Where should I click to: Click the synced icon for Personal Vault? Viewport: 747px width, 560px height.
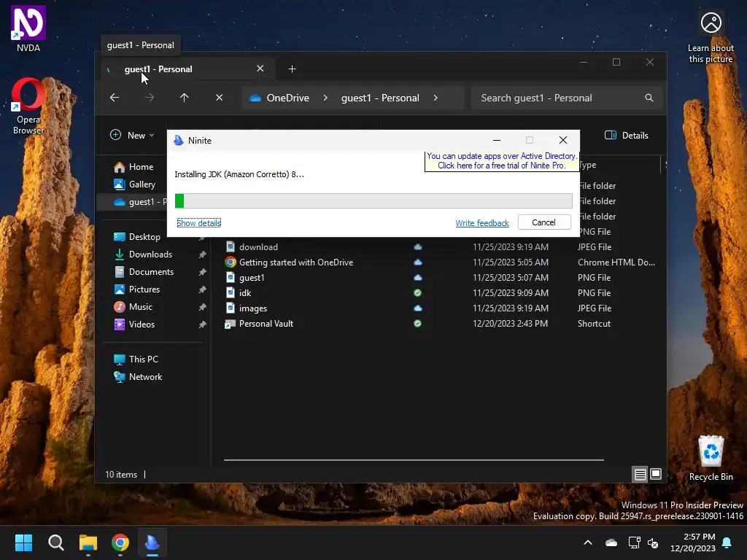pos(418,323)
